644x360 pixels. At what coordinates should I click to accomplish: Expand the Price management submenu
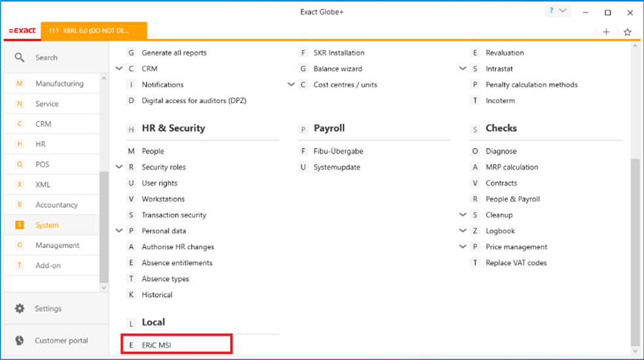[463, 247]
